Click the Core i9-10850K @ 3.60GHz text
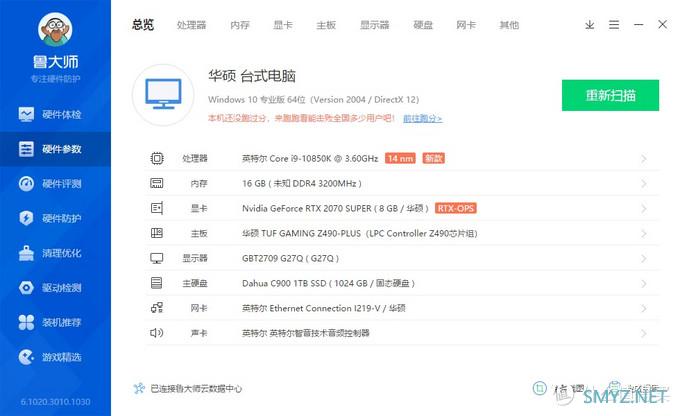 310,159
